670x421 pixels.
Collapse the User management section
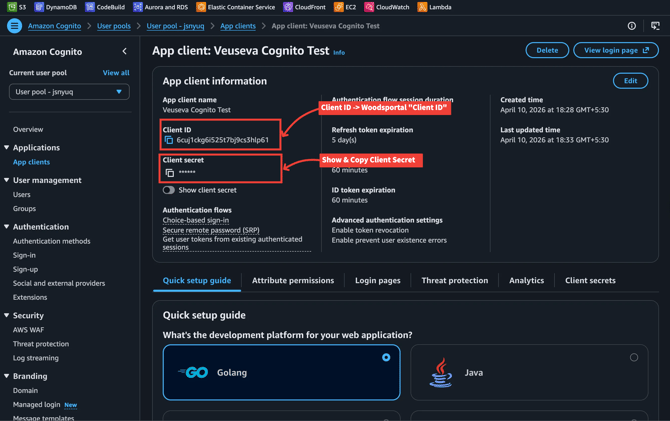pos(6,180)
